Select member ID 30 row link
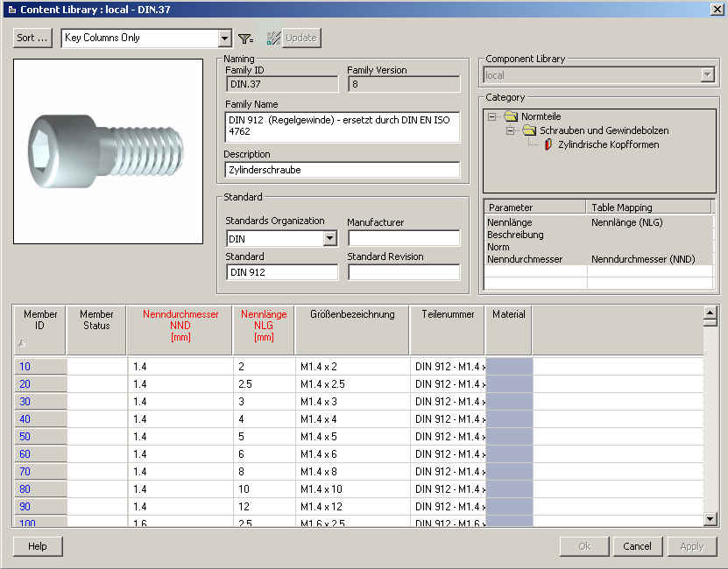This screenshot has height=569, width=728. (25, 402)
